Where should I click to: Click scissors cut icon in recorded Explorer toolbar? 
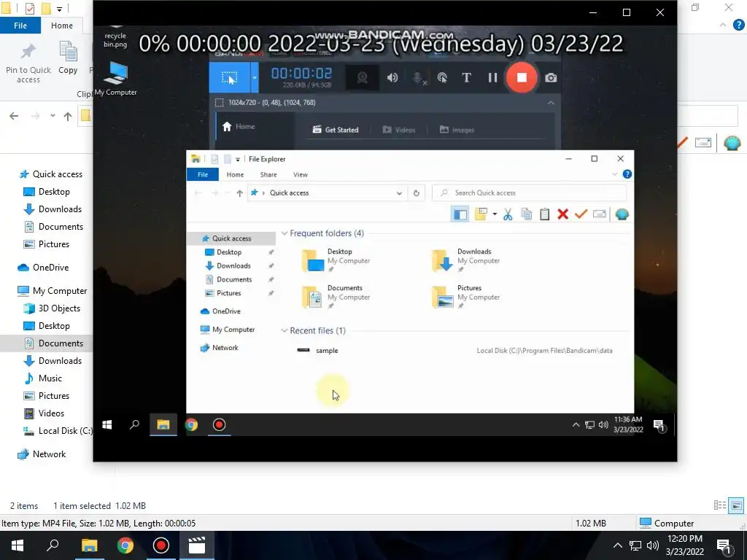coord(508,214)
